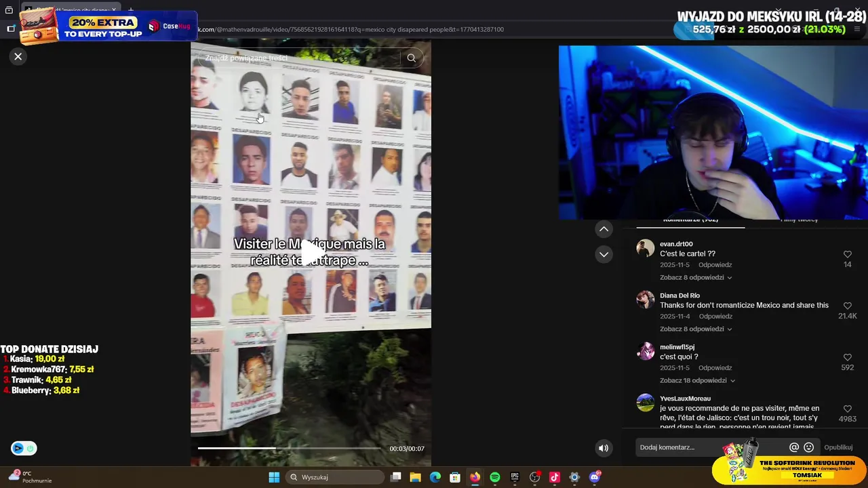
Task: Click the like count 21.4K
Action: click(x=848, y=317)
